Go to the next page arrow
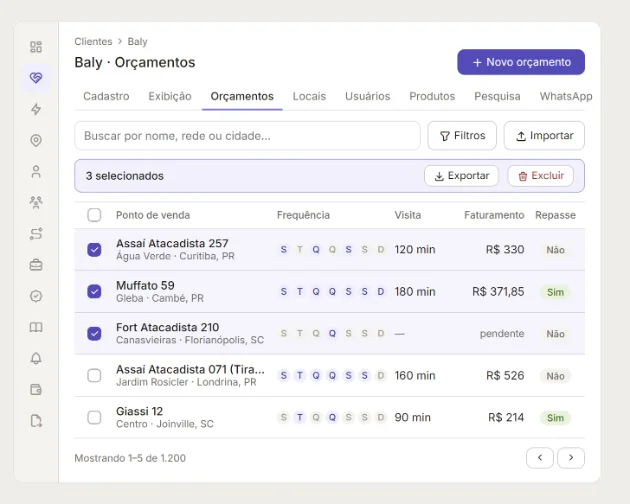 (x=571, y=458)
